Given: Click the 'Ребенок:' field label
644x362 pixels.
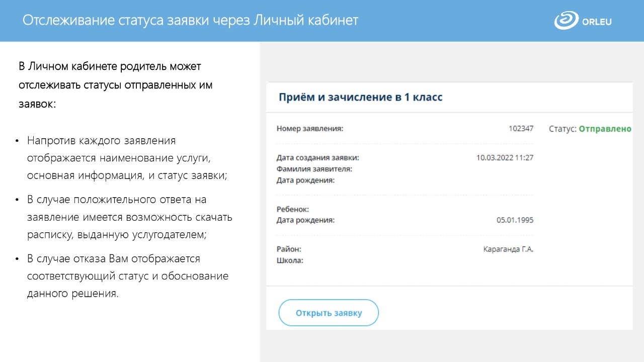Looking at the screenshot, I should tap(292, 209).
